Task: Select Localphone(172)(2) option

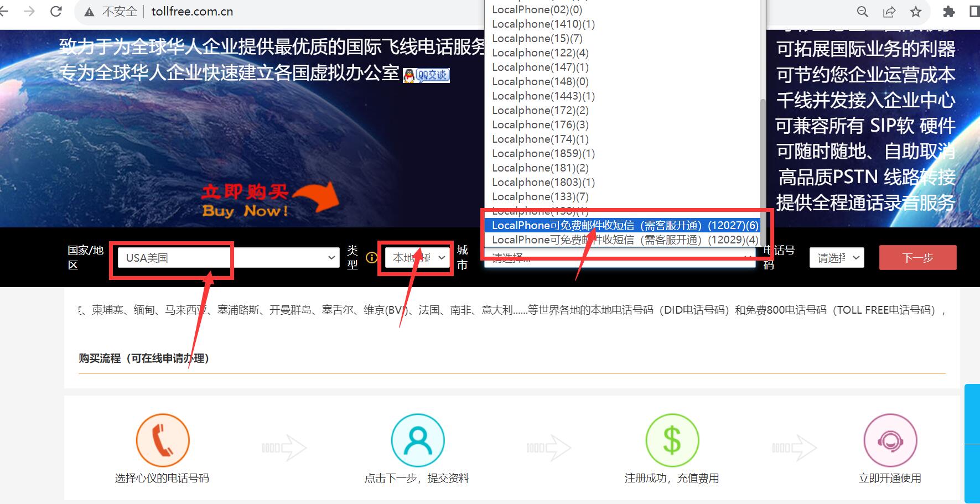Action: pos(622,110)
